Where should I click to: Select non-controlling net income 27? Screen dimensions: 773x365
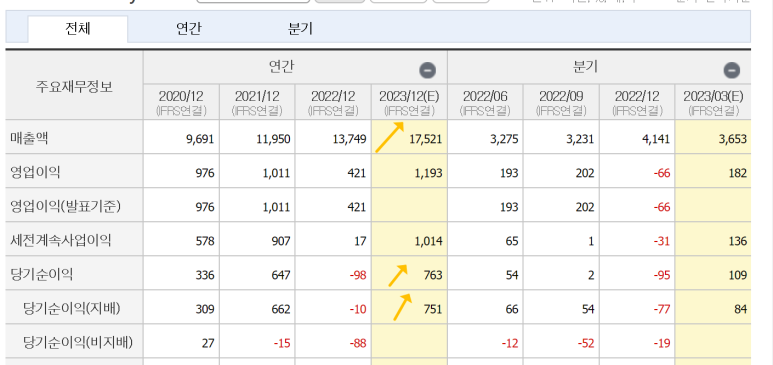(x=209, y=343)
